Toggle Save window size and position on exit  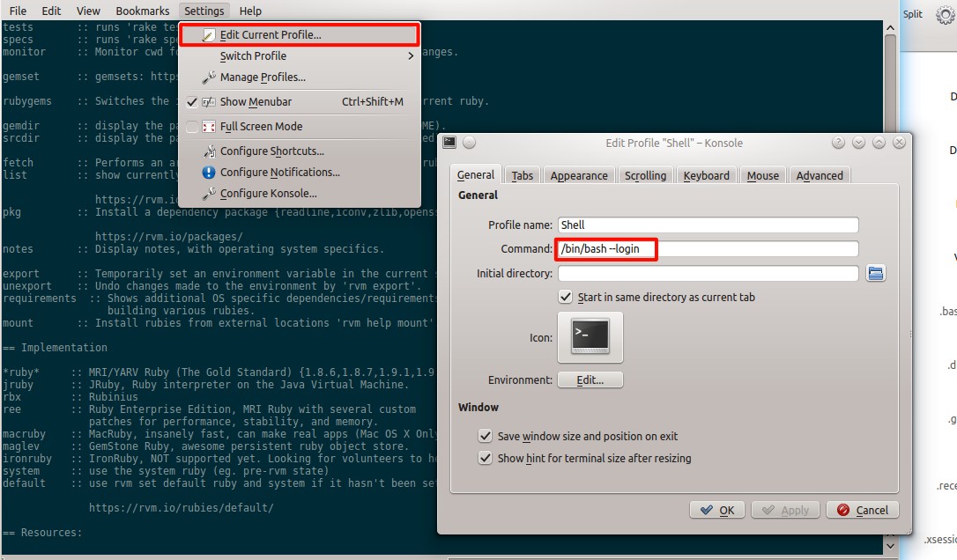coord(486,436)
